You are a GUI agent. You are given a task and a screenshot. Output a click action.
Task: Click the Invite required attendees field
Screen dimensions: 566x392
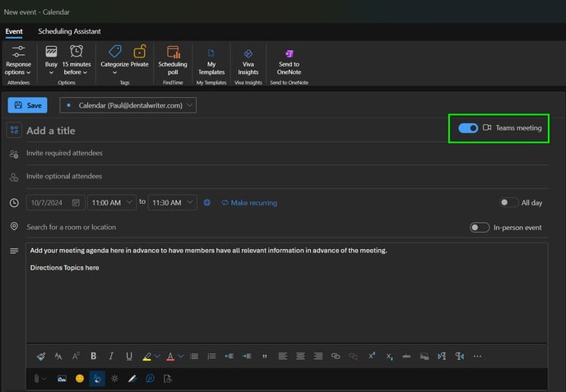point(287,153)
